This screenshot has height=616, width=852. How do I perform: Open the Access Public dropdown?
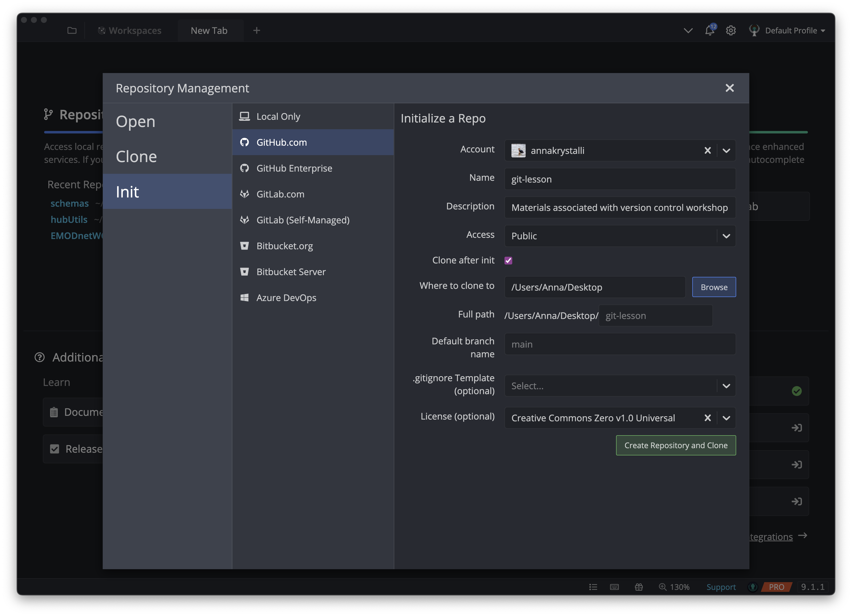[620, 236]
